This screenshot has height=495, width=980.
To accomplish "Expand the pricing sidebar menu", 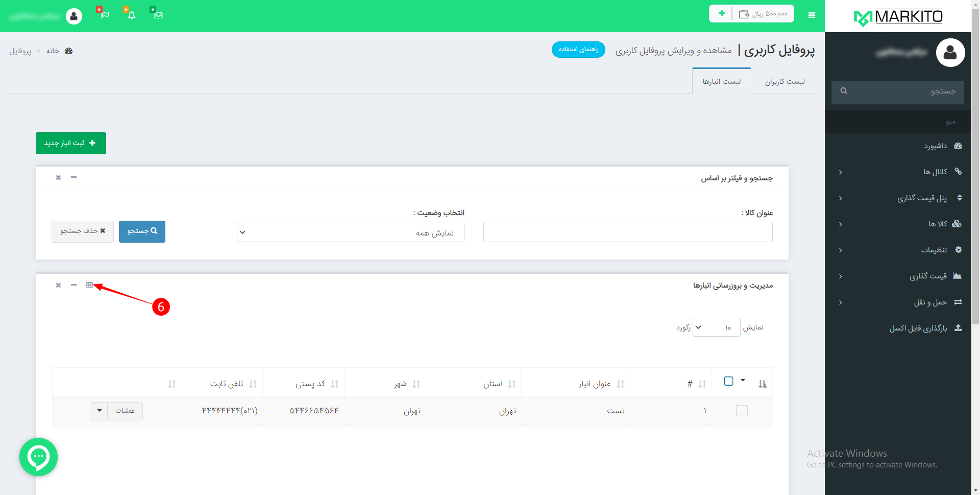I will (x=898, y=276).
